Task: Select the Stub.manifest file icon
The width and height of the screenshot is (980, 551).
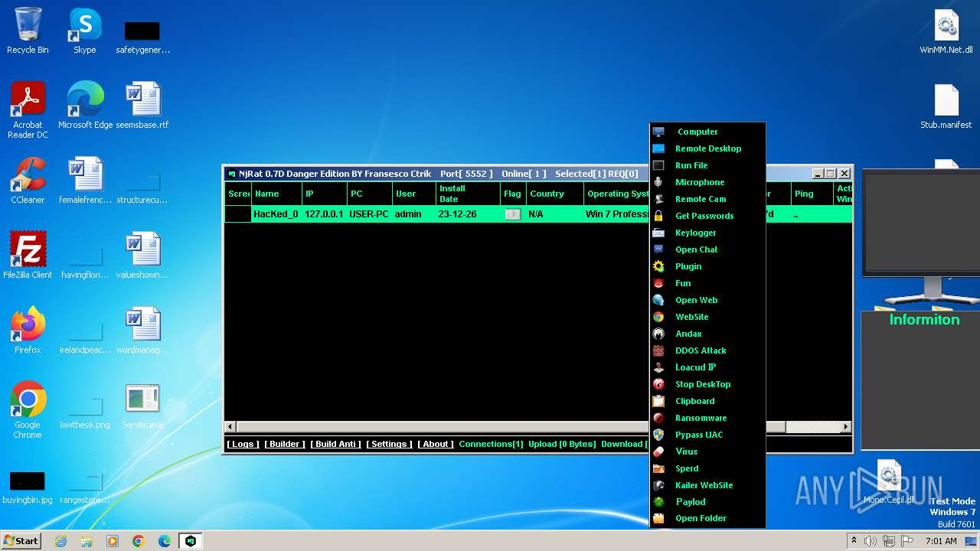Action: pos(946,106)
